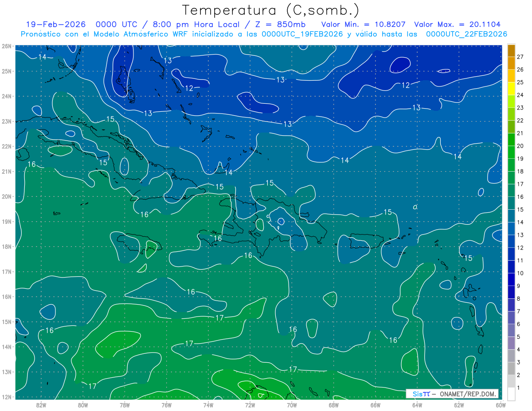Click the 'ONAMET/REP.DOM.' credit label
Image resolution: width=532 pixels, height=411 pixels.
pyautogui.click(x=467, y=394)
